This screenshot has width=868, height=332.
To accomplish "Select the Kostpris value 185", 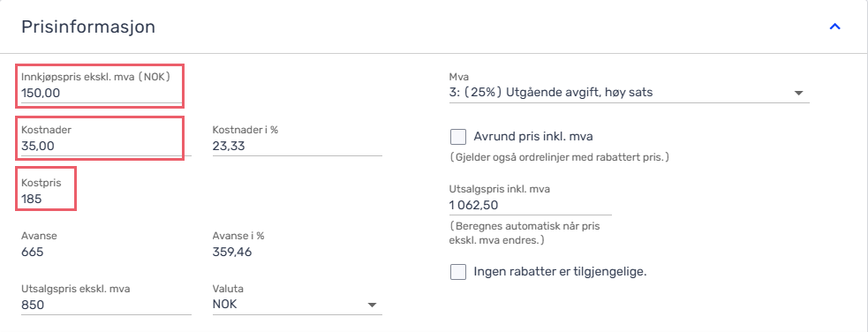I will click(x=32, y=199).
